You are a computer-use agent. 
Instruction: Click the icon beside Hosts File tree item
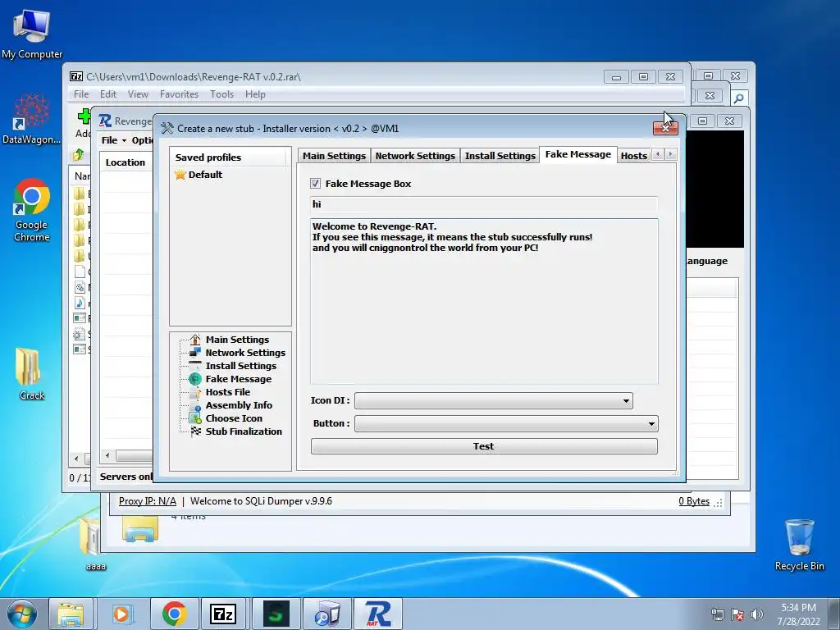[195, 392]
